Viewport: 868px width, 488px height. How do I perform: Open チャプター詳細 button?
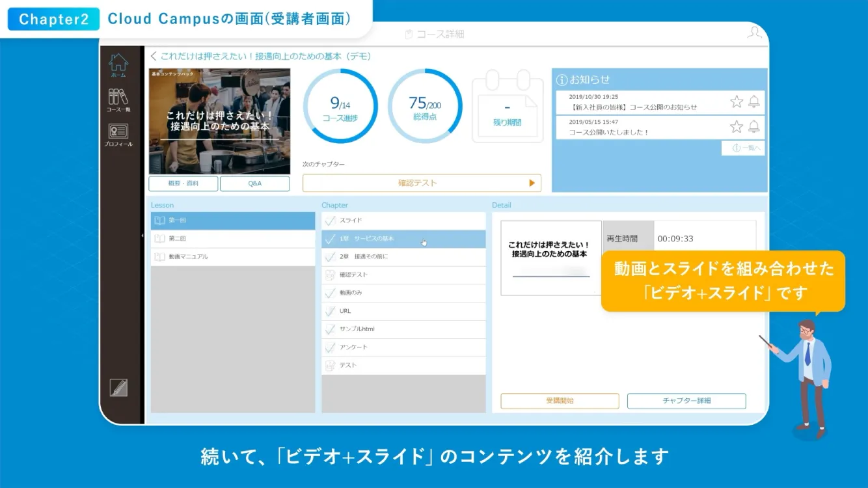tap(686, 401)
